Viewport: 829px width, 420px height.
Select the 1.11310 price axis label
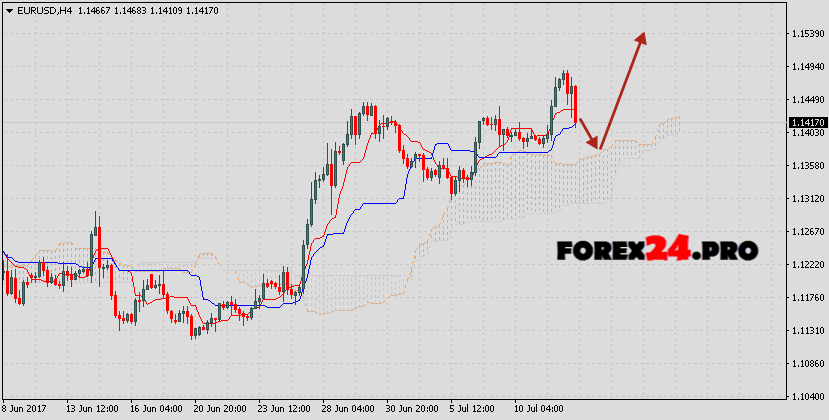pyautogui.click(x=800, y=331)
